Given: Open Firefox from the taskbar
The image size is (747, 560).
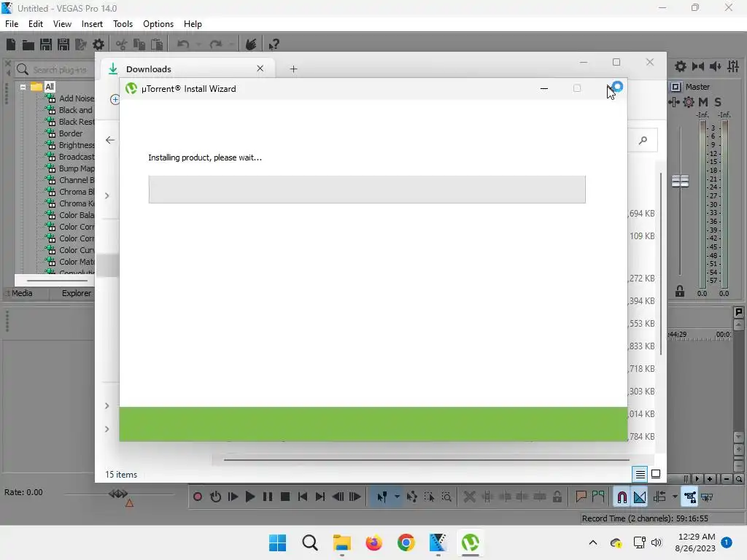Looking at the screenshot, I should pyautogui.click(x=374, y=542).
